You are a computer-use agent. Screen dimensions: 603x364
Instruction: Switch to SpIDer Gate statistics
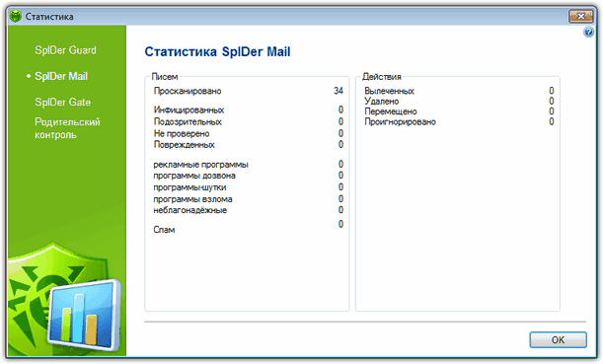click(x=63, y=103)
